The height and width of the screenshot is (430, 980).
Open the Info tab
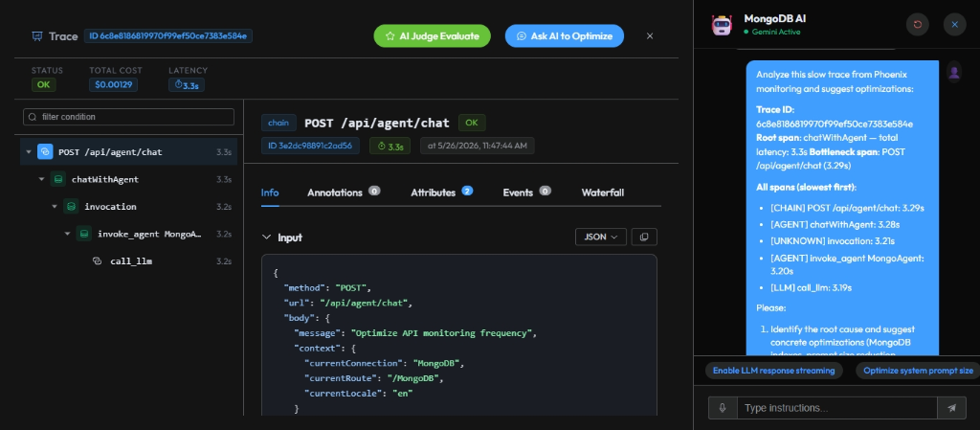[270, 192]
